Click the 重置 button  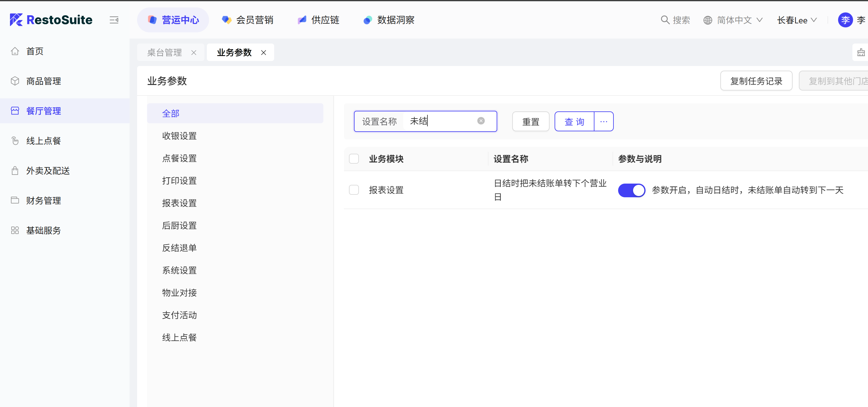click(x=530, y=122)
